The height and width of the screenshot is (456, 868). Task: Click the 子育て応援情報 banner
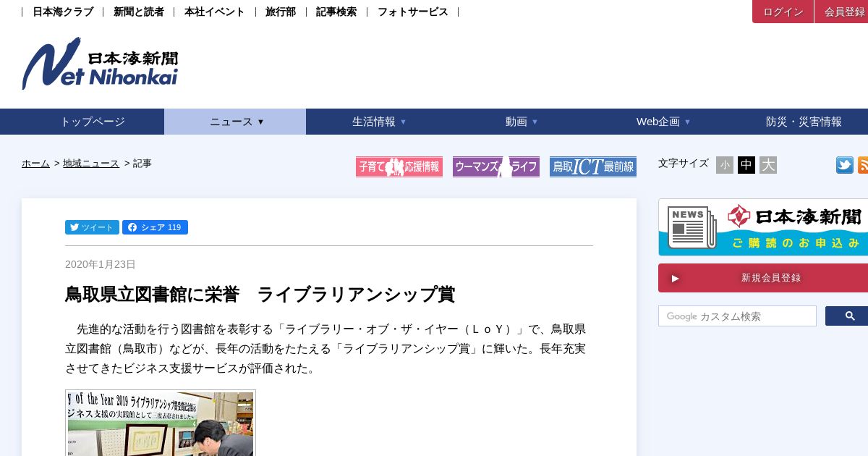[399, 166]
